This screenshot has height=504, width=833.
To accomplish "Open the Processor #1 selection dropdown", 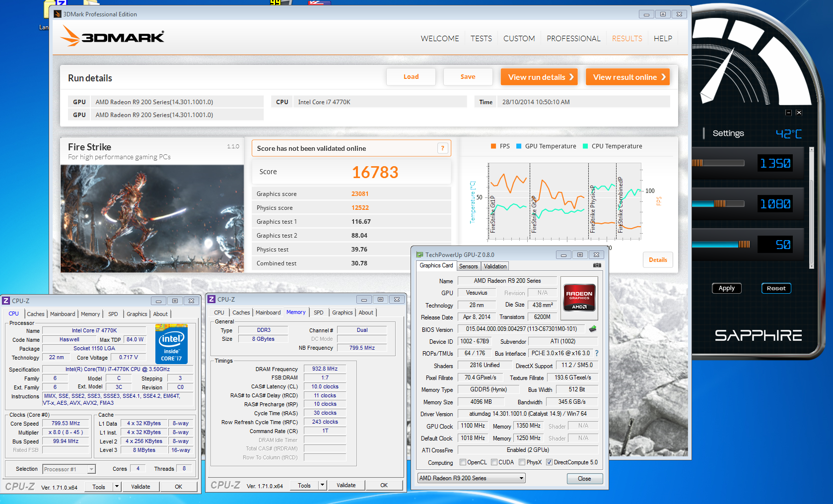I will (69, 469).
